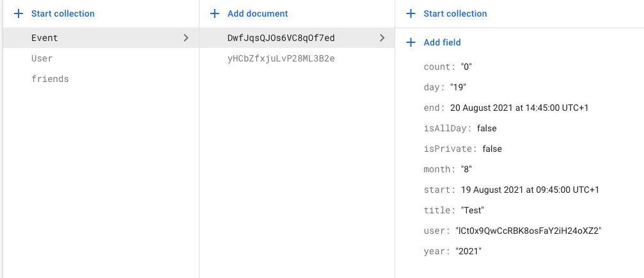Click plus icon of right Start collection
The height and width of the screenshot is (278, 644).
(x=411, y=13)
